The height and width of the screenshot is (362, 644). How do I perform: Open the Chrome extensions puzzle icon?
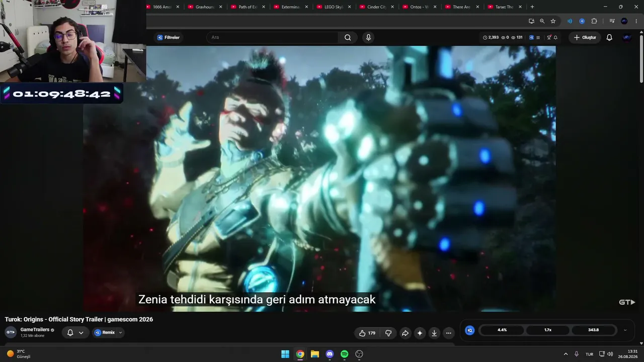(x=594, y=21)
